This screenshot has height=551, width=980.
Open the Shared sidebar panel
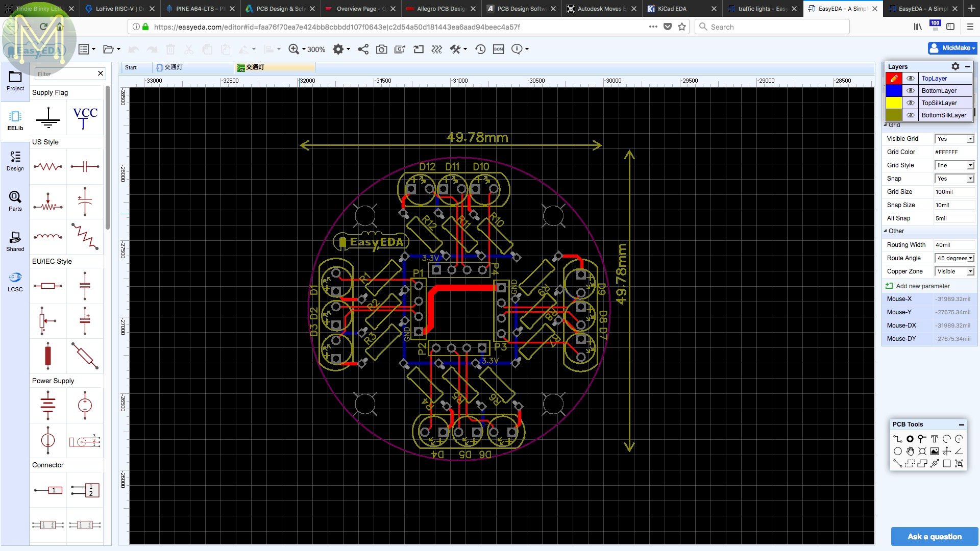pyautogui.click(x=15, y=241)
